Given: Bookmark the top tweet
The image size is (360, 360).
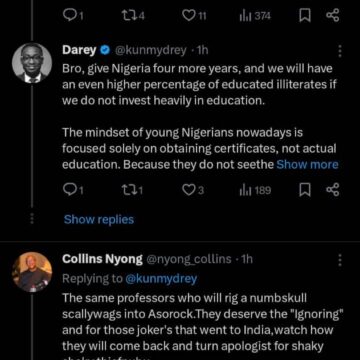Looking at the screenshot, I should pos(305,16).
